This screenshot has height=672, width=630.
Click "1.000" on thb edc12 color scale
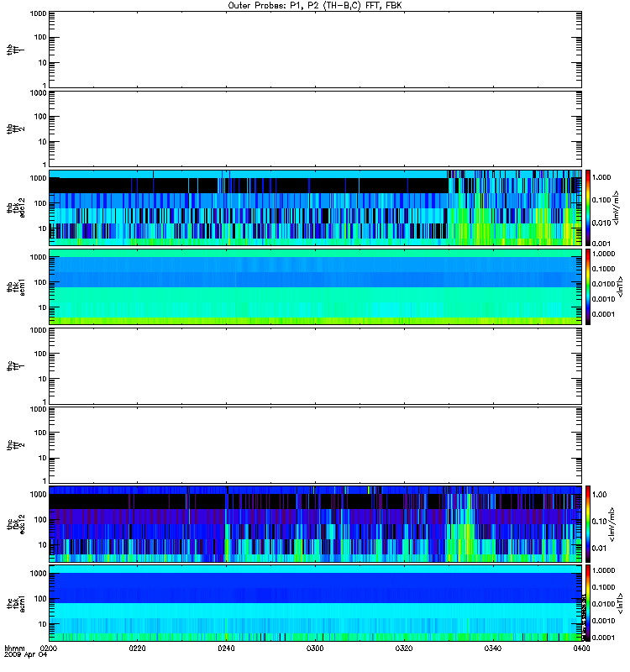click(x=601, y=177)
